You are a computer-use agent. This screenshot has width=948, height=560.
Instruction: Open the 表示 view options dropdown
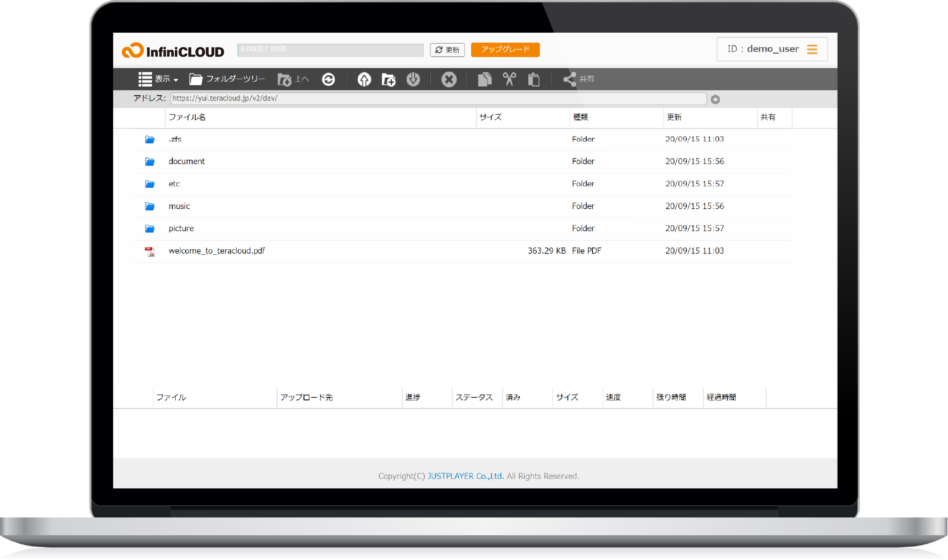pos(157,79)
